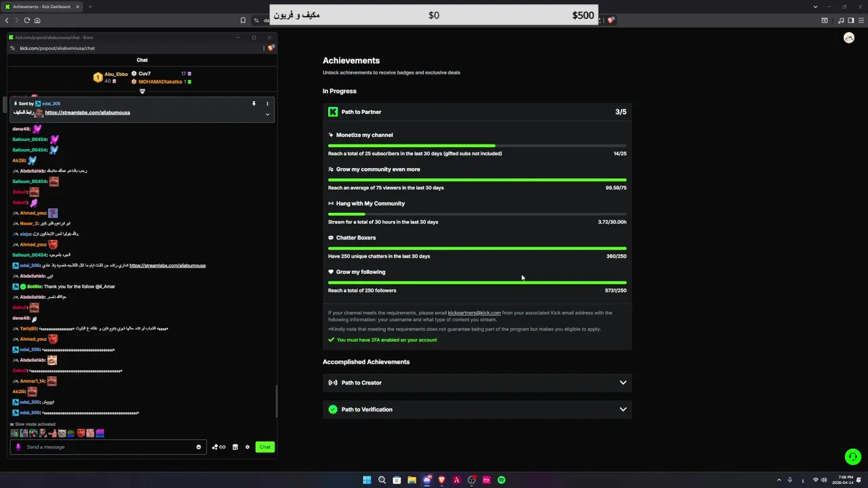
Task: Click the chat scrollbar
Action: (275, 401)
